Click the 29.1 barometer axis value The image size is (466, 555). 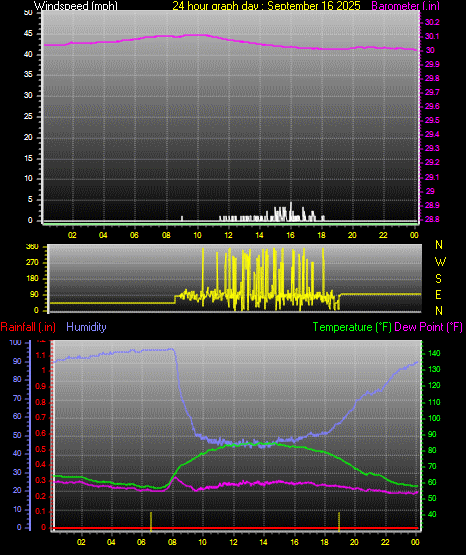[x=432, y=177]
